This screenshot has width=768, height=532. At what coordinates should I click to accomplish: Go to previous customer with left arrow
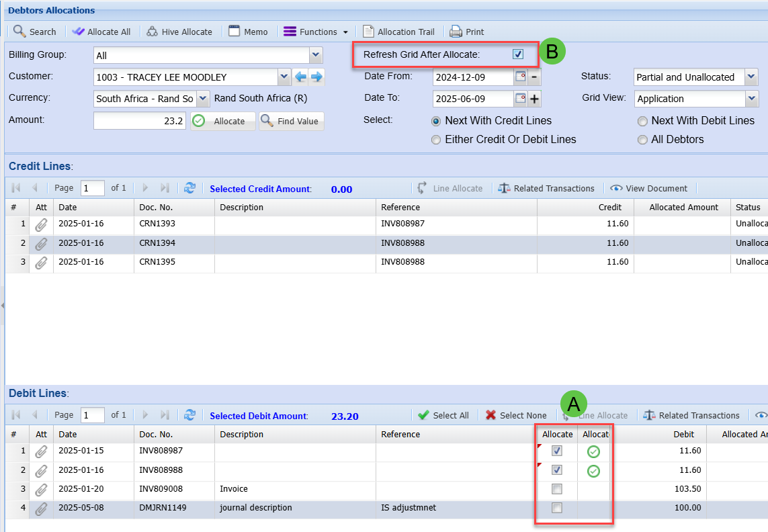click(x=301, y=77)
